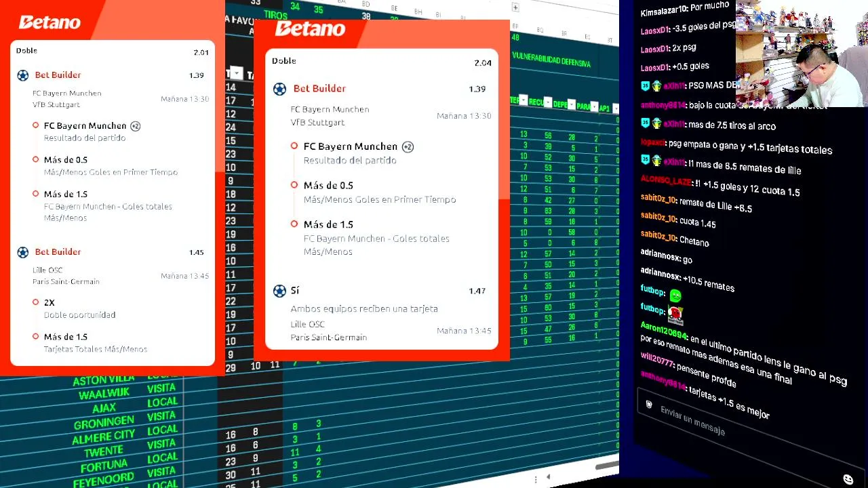The image size is (868, 488).
Task: Open the PARA column filter dropdown
Action: (x=594, y=106)
